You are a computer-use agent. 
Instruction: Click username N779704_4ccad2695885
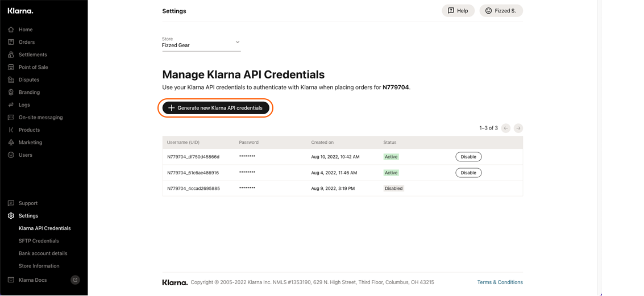click(193, 189)
